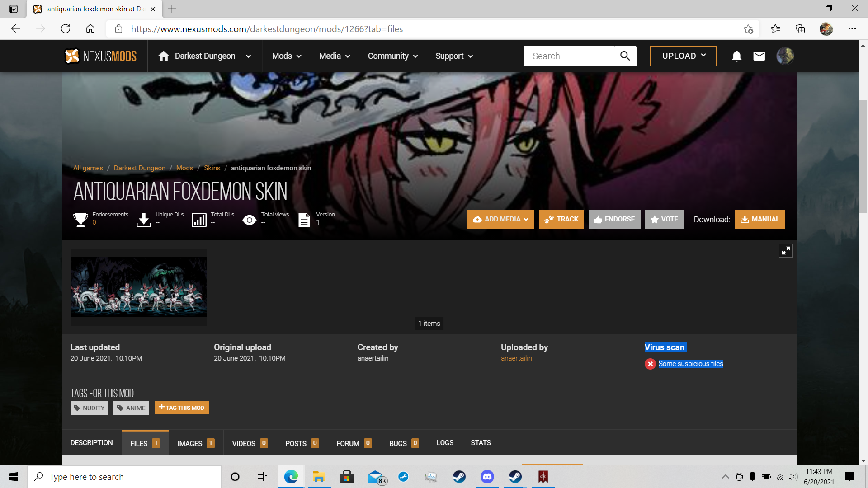Click the home icon beside Darkest Dungeon

(164, 56)
